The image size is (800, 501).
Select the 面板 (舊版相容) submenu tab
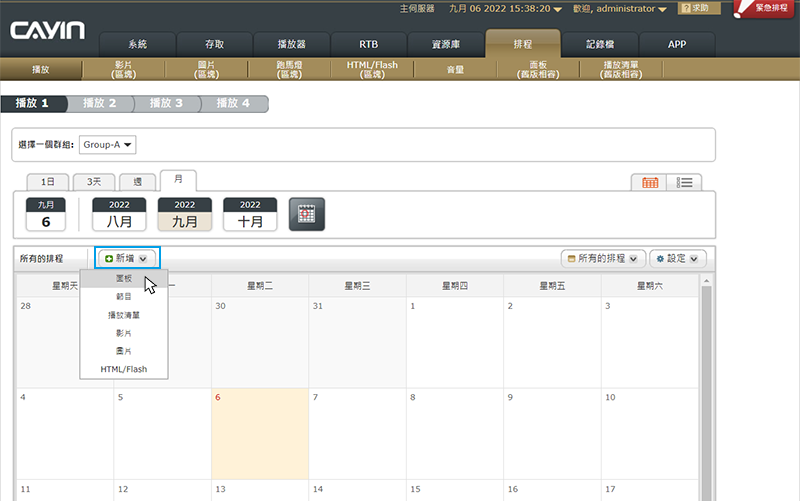[538, 69]
